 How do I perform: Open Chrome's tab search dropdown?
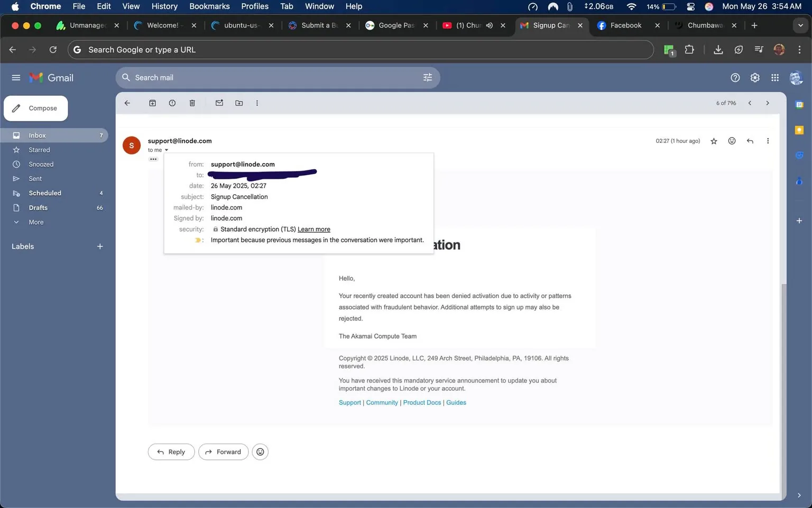[x=800, y=25]
